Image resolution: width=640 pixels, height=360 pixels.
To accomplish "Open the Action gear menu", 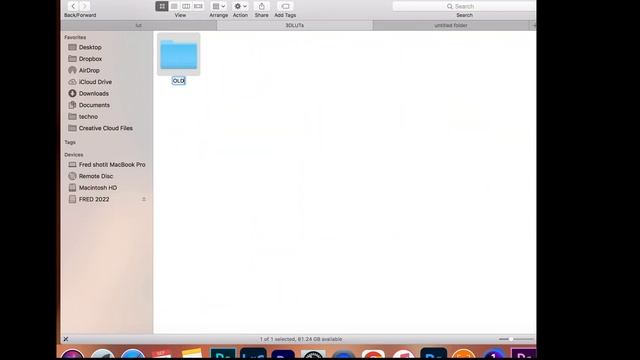I will coord(240,6).
